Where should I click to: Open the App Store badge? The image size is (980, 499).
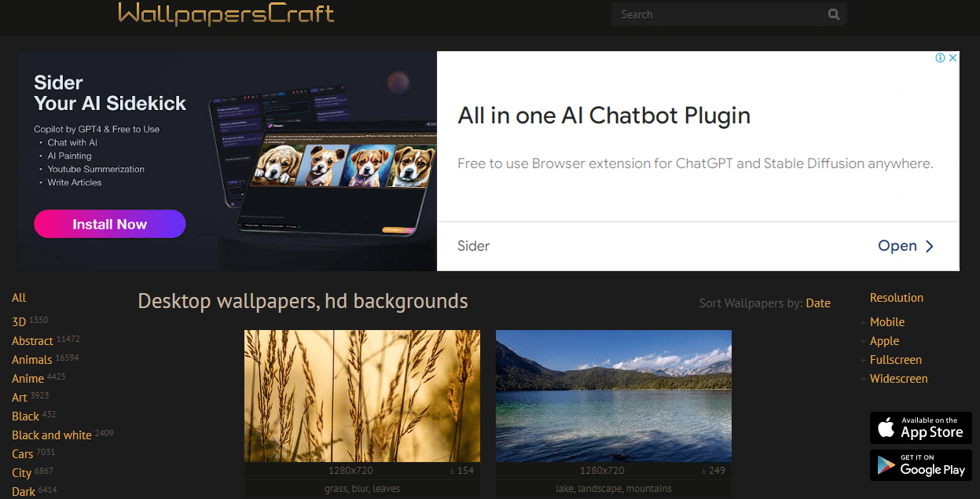coord(920,427)
